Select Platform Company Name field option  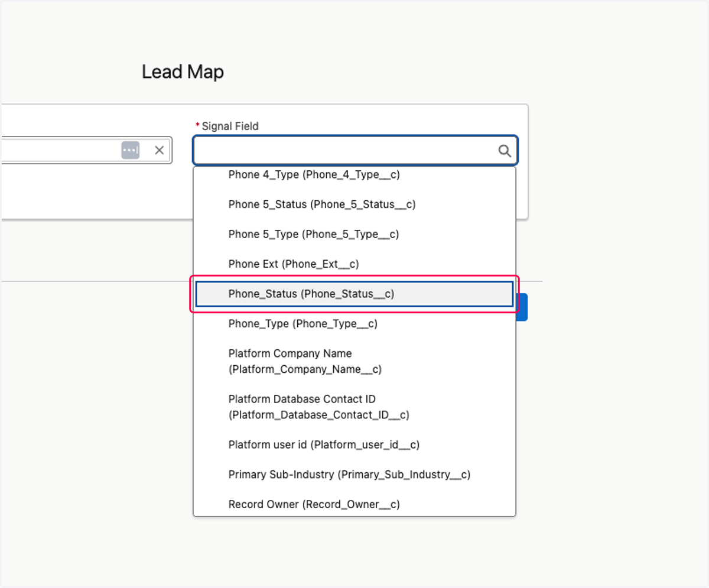coord(354,361)
